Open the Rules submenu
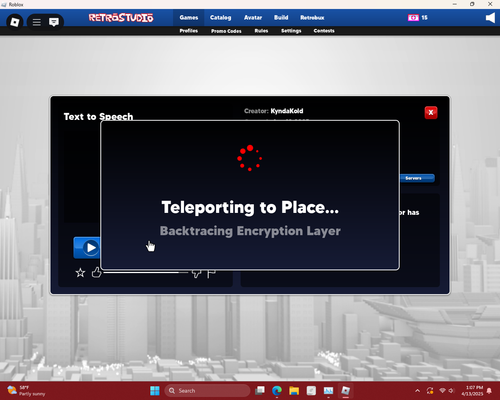Screen dimensions: 500x400 pos(261,31)
